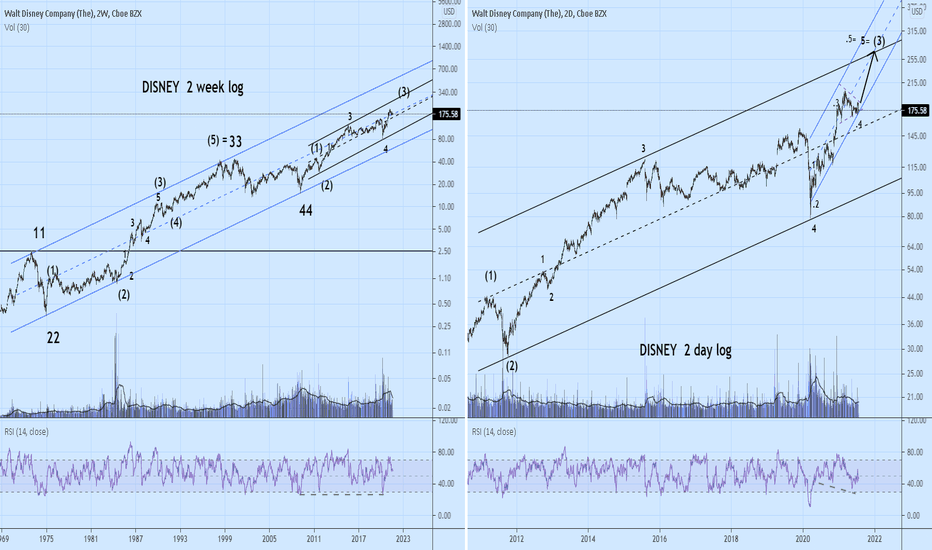The image size is (932, 550).
Task: Click 1400.00 on the 2W price axis
Action: point(448,46)
